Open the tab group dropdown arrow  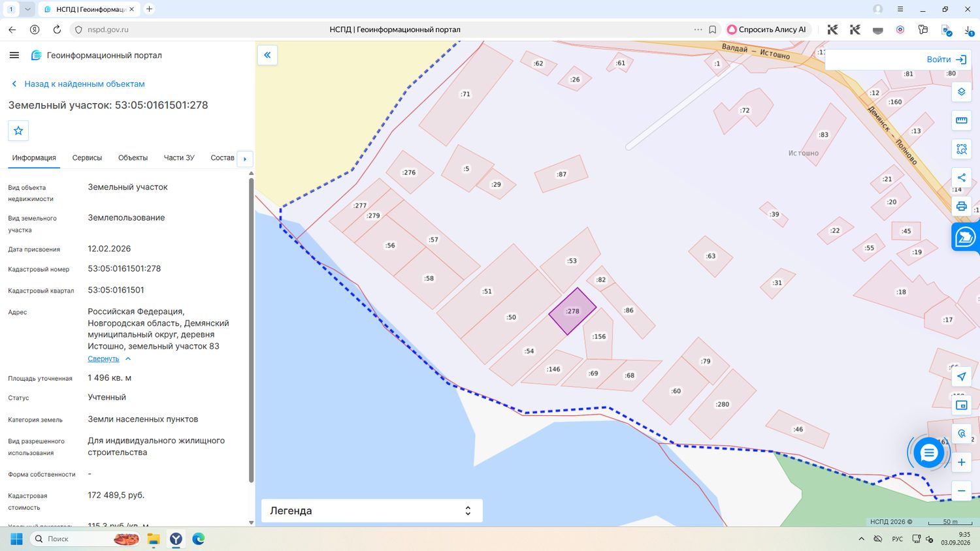click(x=27, y=9)
